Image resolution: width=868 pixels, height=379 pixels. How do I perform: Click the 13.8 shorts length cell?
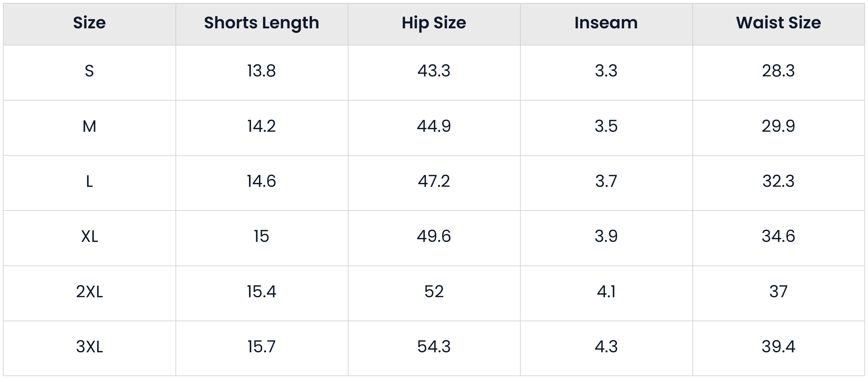click(261, 71)
